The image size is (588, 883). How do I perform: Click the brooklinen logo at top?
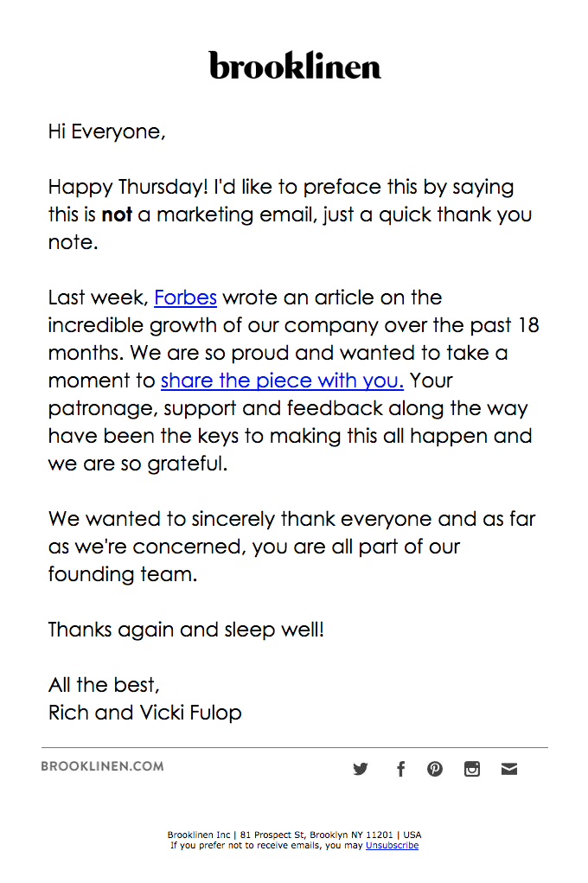click(295, 66)
